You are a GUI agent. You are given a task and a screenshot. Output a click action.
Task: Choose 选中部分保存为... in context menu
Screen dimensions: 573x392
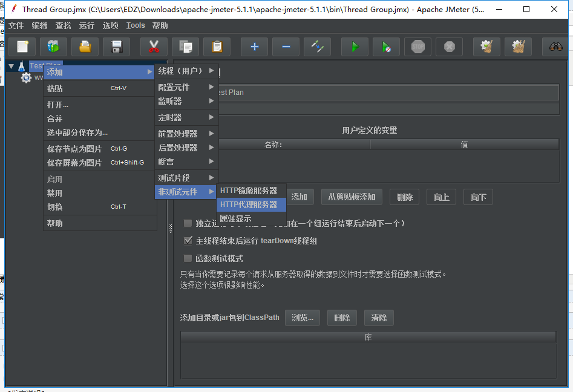click(100, 132)
